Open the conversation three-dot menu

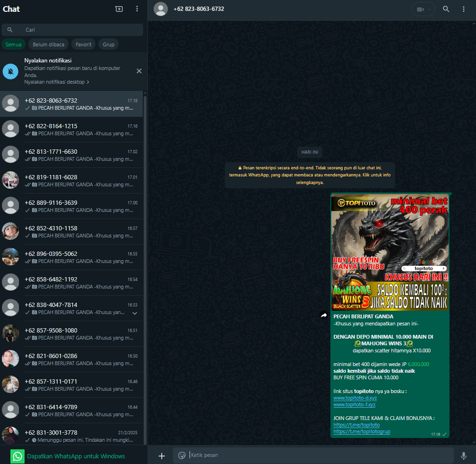click(x=463, y=9)
